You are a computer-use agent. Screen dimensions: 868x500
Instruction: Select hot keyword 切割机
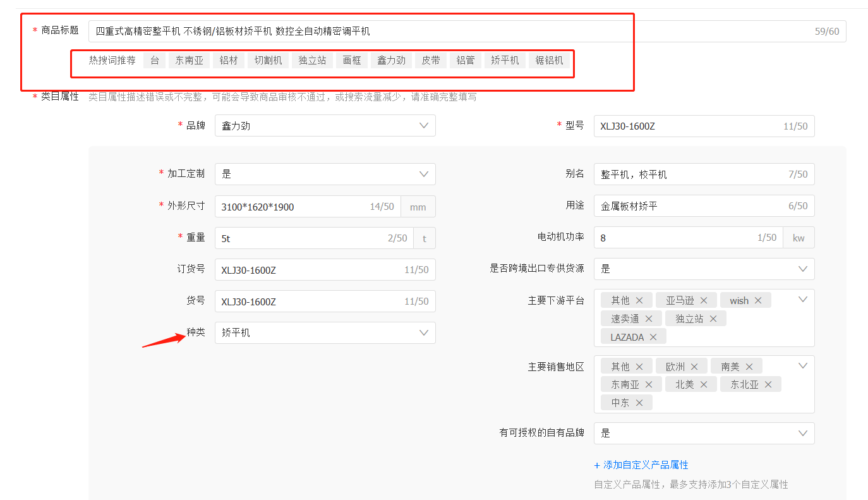(268, 60)
